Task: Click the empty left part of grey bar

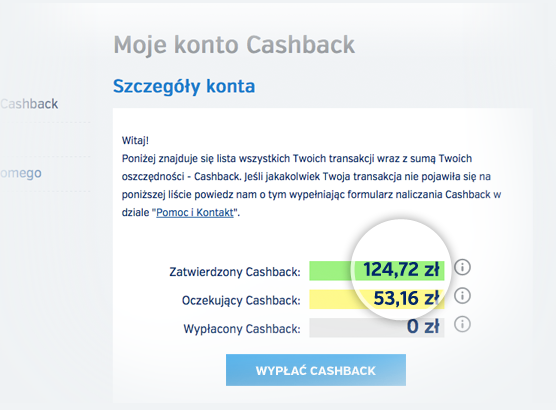Action: [x=355, y=327]
